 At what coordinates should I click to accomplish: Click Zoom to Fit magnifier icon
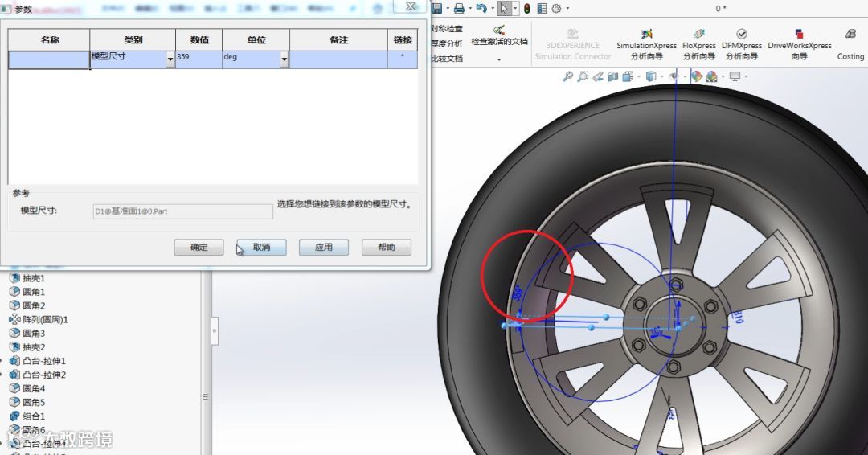point(567,76)
